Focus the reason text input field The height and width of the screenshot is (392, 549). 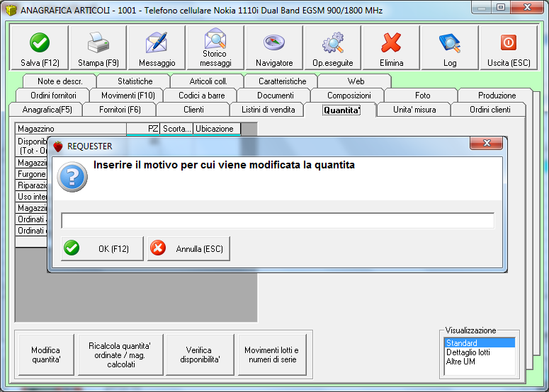(278, 221)
